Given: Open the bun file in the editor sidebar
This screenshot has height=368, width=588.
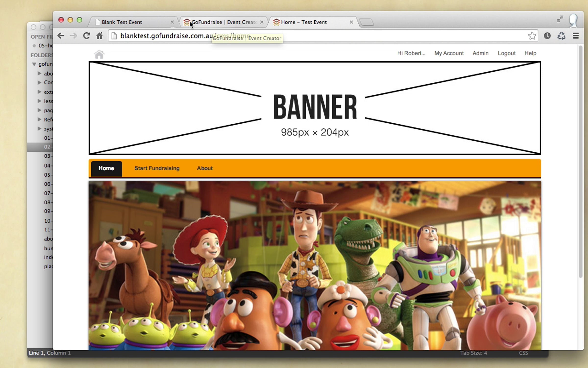Looking at the screenshot, I should coord(48,248).
